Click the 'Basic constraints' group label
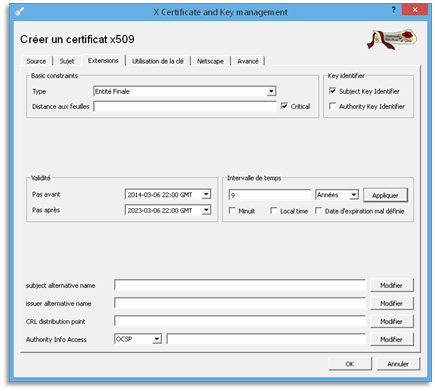Image resolution: width=435 pixels, height=391 pixels. pos(54,76)
